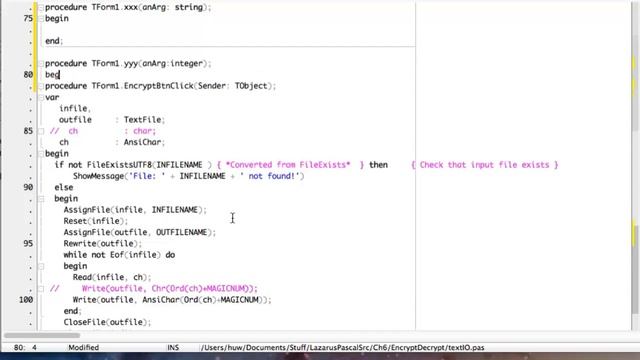The width and height of the screenshot is (640, 360).
Task: Collapse the var section fold marker
Action: point(41,97)
